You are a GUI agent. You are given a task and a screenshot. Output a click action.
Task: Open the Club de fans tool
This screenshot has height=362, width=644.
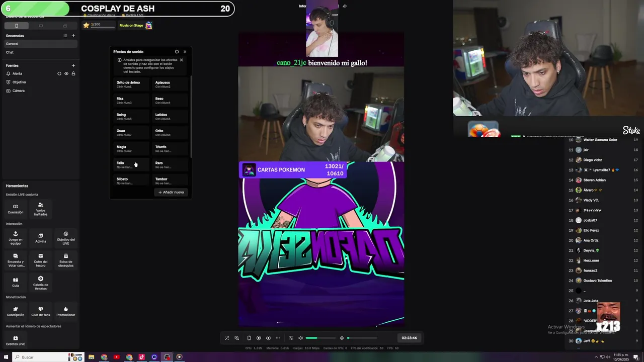tap(41, 311)
